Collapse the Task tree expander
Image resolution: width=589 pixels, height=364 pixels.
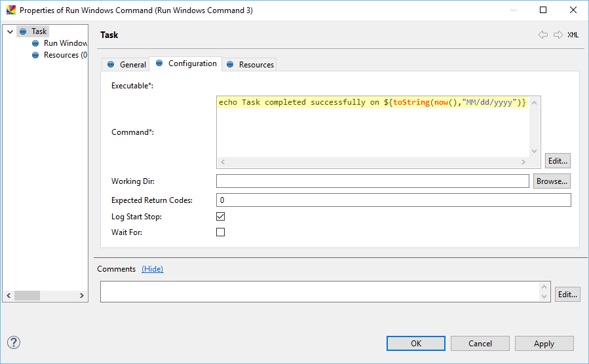(10, 31)
